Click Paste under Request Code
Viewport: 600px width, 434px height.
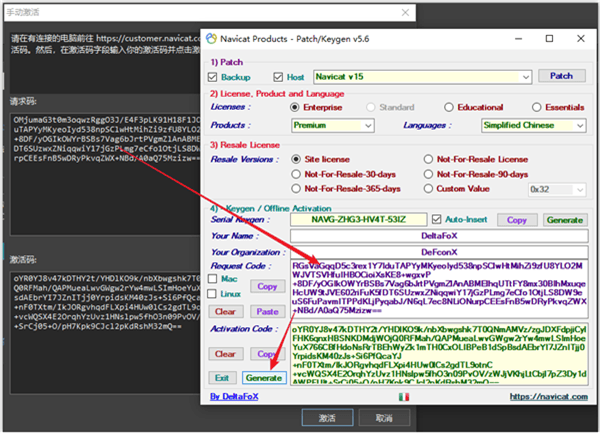point(266,311)
